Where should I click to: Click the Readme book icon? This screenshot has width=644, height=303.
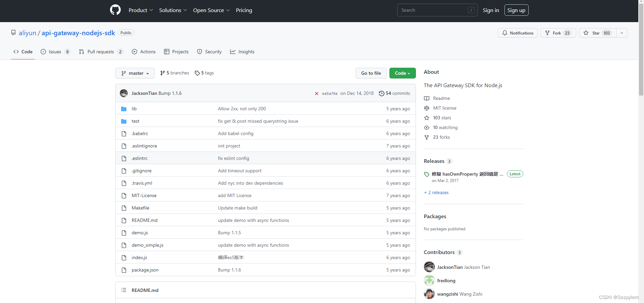(x=427, y=98)
